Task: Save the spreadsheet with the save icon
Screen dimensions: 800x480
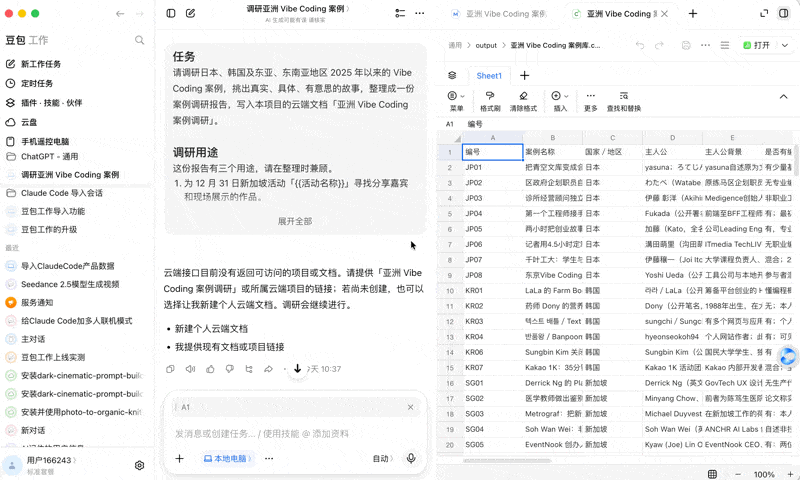Action: (686, 45)
